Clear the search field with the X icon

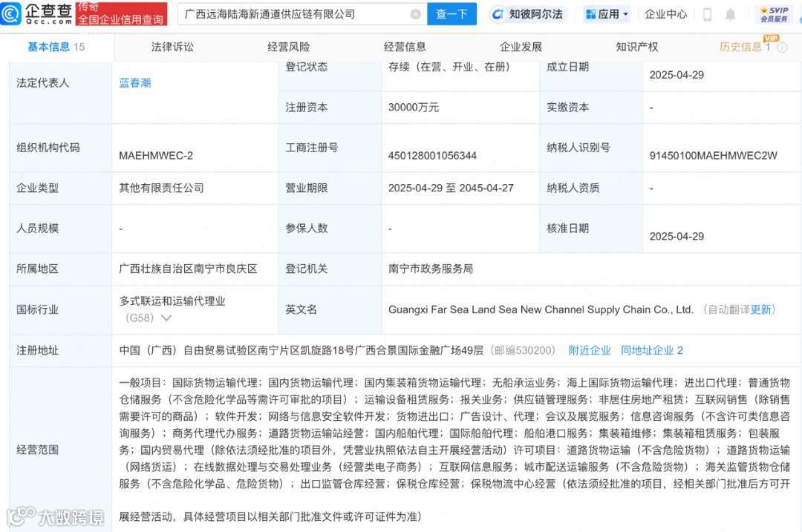416,14
